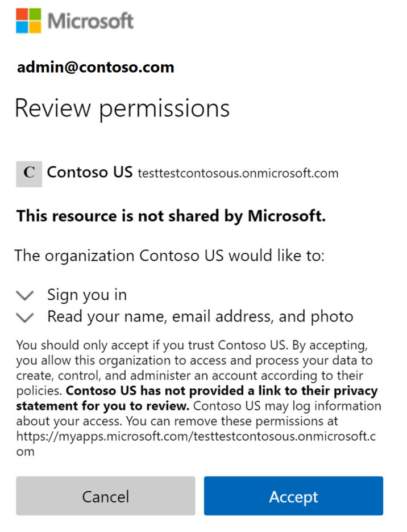Screen dimensions: 407x532
Task: Click "The organization Contoso US would like to" text
Action: [169, 255]
